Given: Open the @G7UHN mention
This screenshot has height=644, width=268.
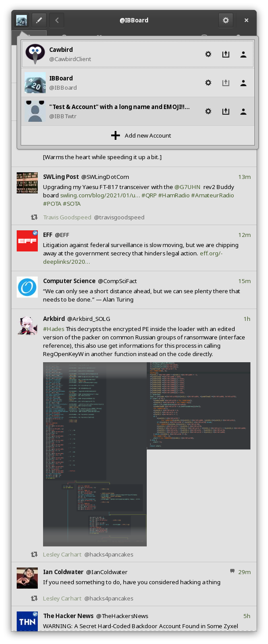Looking at the screenshot, I should [188, 187].
